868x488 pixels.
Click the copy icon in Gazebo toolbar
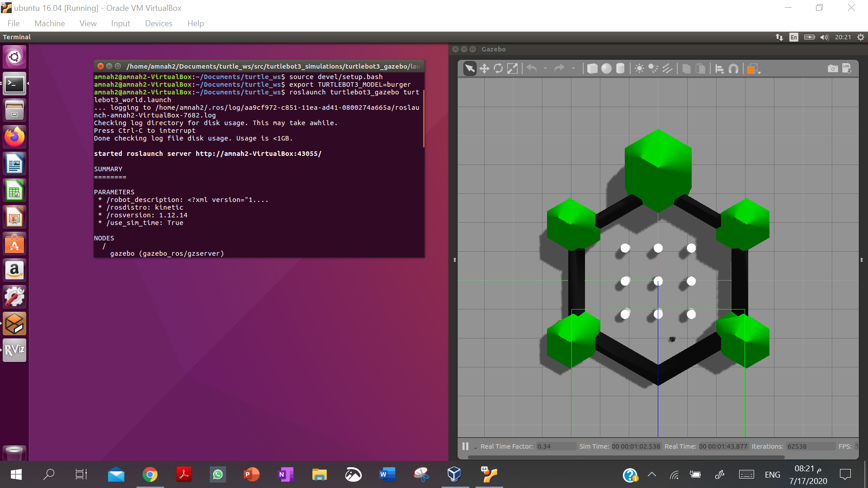click(686, 69)
